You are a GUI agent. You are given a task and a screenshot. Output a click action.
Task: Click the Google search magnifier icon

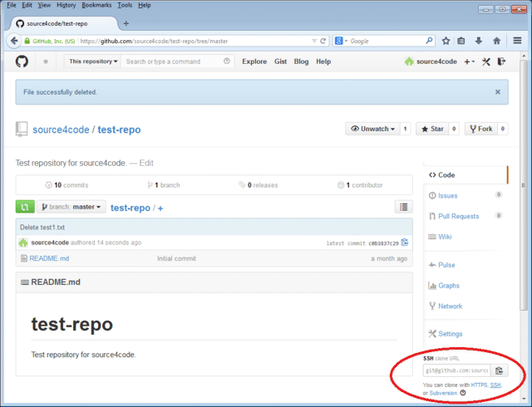[x=429, y=41]
